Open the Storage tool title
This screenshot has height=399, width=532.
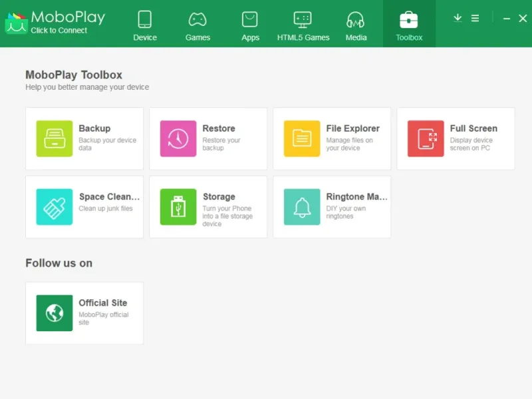(219, 197)
